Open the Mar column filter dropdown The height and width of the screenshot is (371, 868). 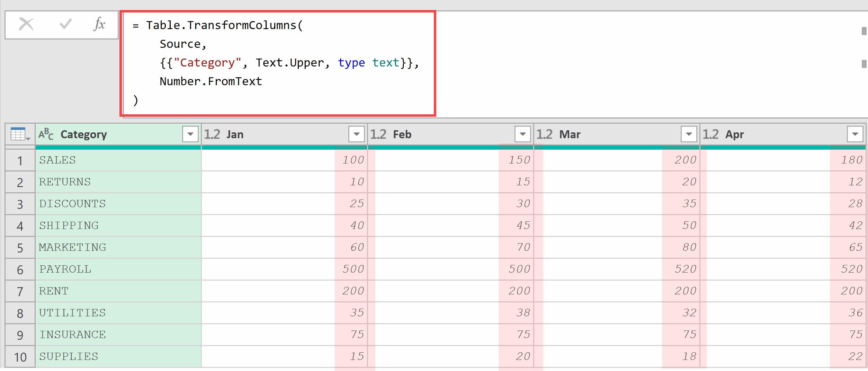tap(688, 134)
